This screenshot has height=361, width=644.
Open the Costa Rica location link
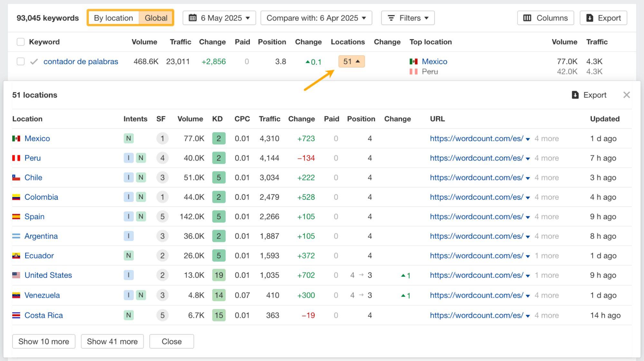[x=43, y=315]
